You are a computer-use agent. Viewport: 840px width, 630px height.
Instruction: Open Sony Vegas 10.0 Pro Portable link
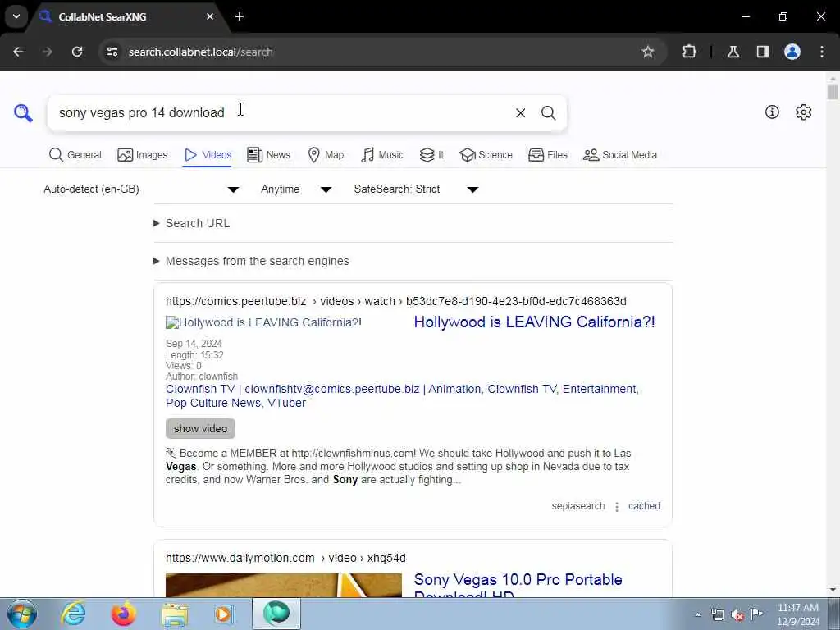(518, 586)
